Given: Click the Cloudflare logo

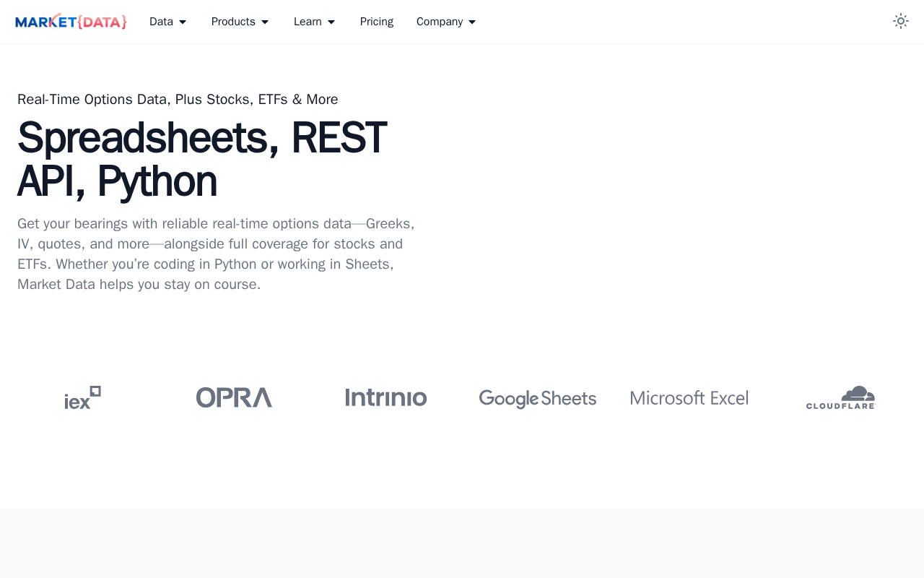Looking at the screenshot, I should click(840, 397).
